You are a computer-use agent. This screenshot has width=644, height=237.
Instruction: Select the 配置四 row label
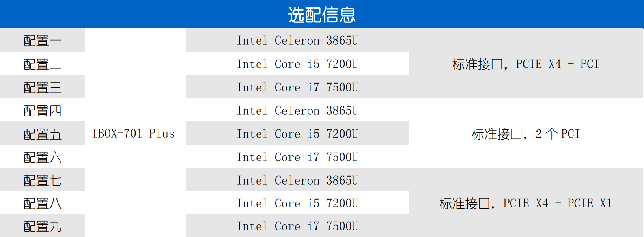(43, 110)
